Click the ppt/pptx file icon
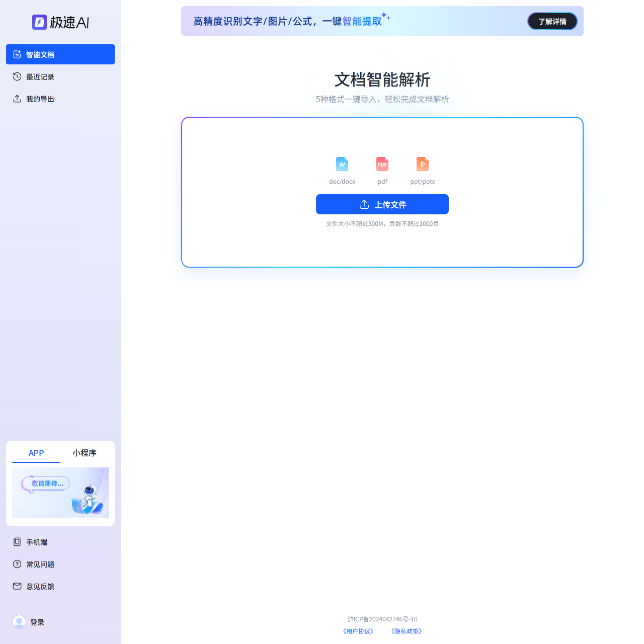Viewport: 644px width, 644px height. point(423,164)
